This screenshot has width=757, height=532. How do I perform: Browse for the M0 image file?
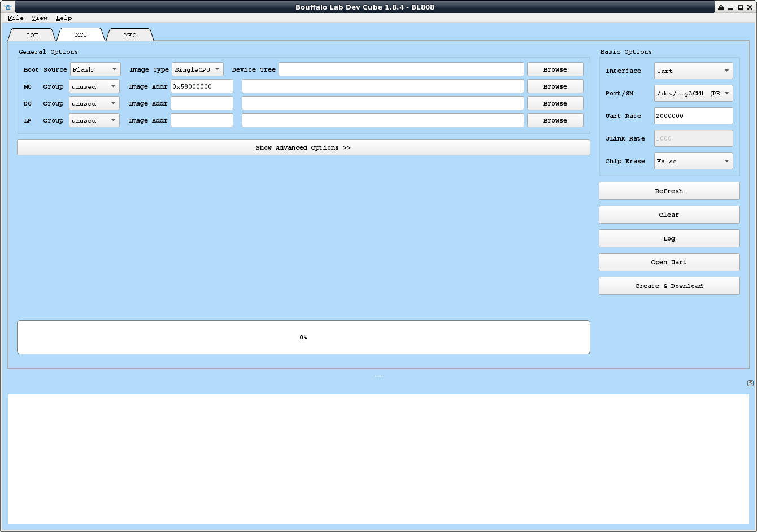click(555, 86)
